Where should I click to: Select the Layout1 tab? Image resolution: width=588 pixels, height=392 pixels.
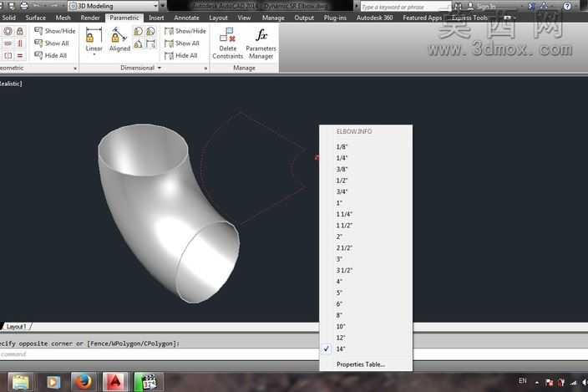tap(17, 326)
